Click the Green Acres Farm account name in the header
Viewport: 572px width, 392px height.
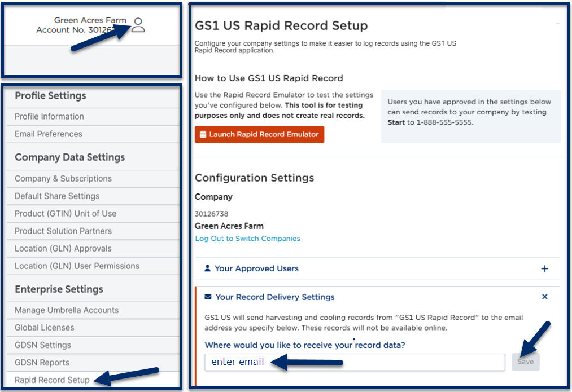point(90,20)
